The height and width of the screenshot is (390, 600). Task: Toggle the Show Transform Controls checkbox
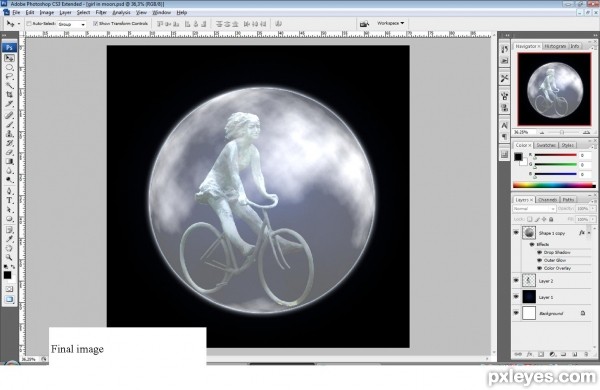(x=95, y=24)
